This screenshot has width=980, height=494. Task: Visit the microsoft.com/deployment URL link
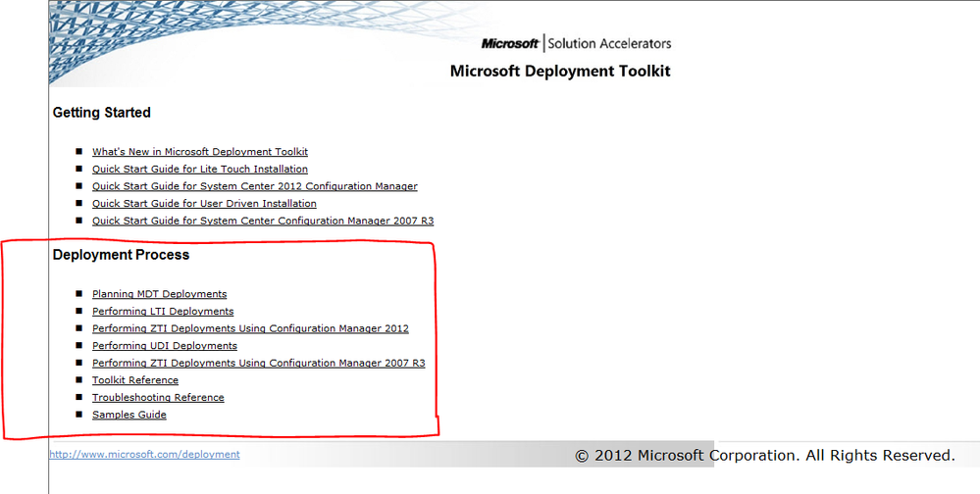pyautogui.click(x=144, y=455)
